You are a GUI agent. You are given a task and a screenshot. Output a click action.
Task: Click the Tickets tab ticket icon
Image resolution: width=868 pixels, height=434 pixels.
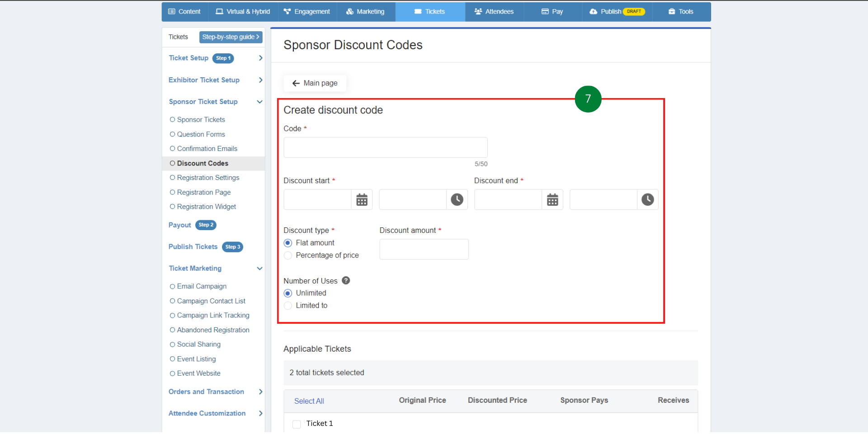click(418, 12)
